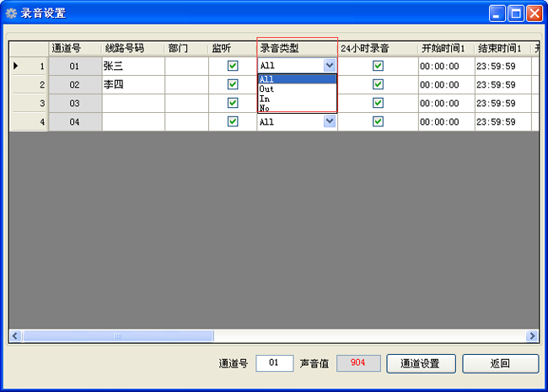
Task: Close the recording settings window
Action: click(534, 13)
